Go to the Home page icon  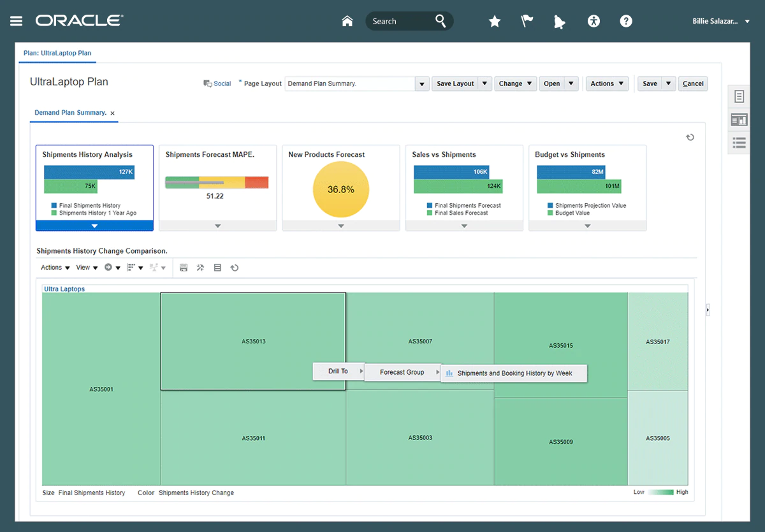point(347,21)
